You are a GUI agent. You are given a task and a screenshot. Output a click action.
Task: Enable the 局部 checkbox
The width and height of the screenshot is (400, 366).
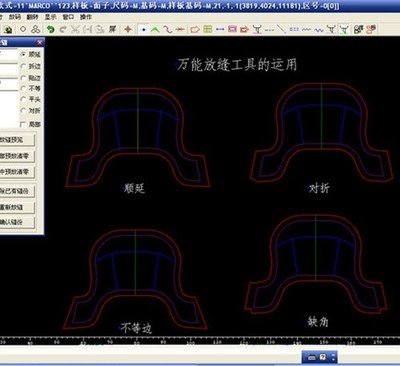(30, 124)
